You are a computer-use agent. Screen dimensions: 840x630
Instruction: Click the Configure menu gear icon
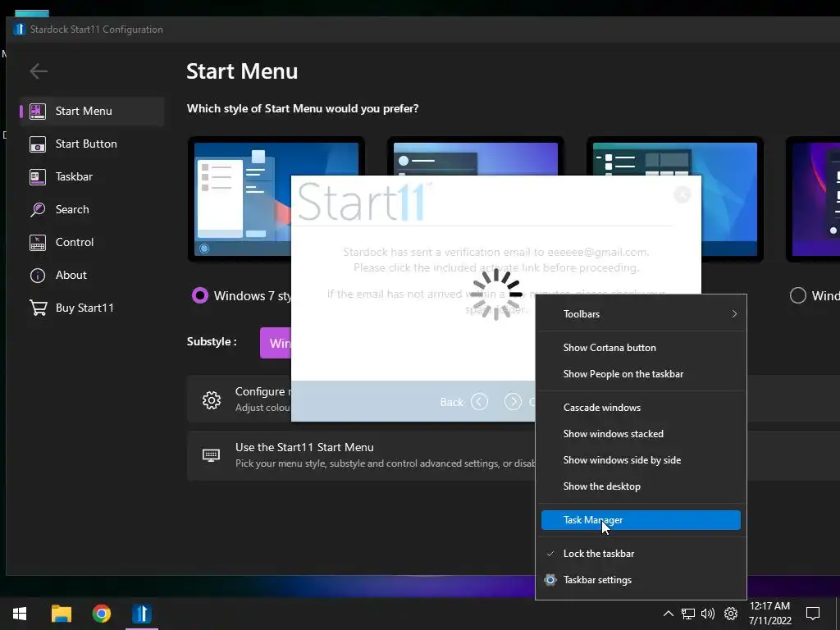click(212, 399)
